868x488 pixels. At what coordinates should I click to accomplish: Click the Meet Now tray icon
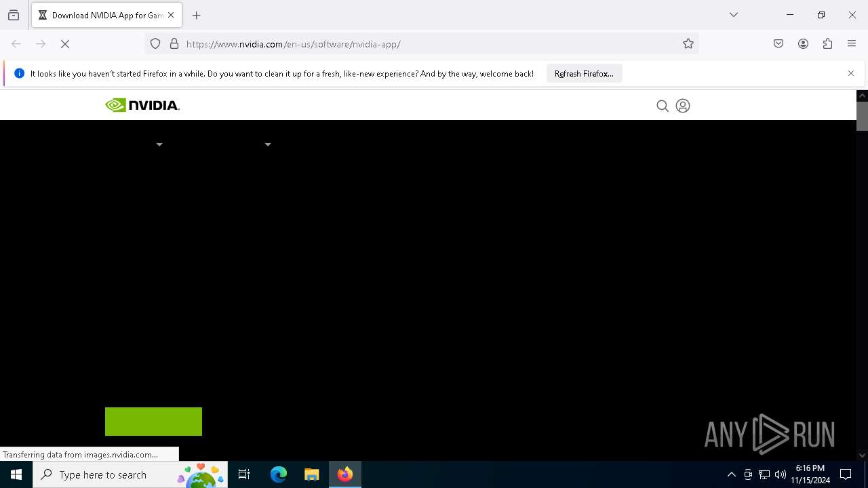point(748,474)
